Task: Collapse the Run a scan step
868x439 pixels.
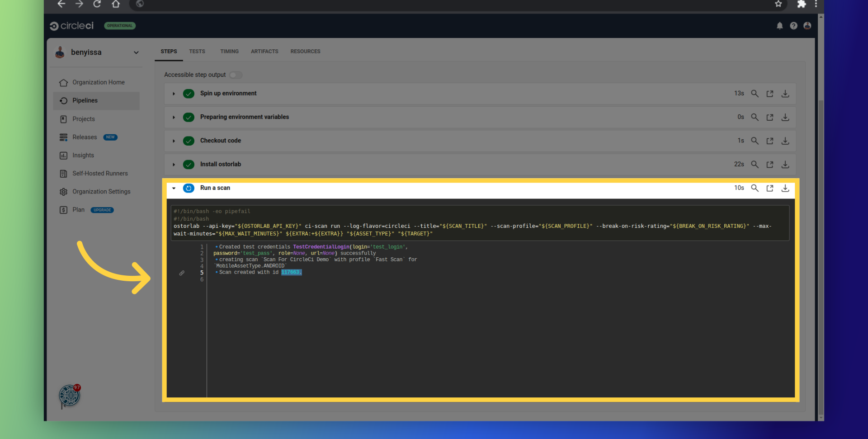Action: (x=174, y=188)
